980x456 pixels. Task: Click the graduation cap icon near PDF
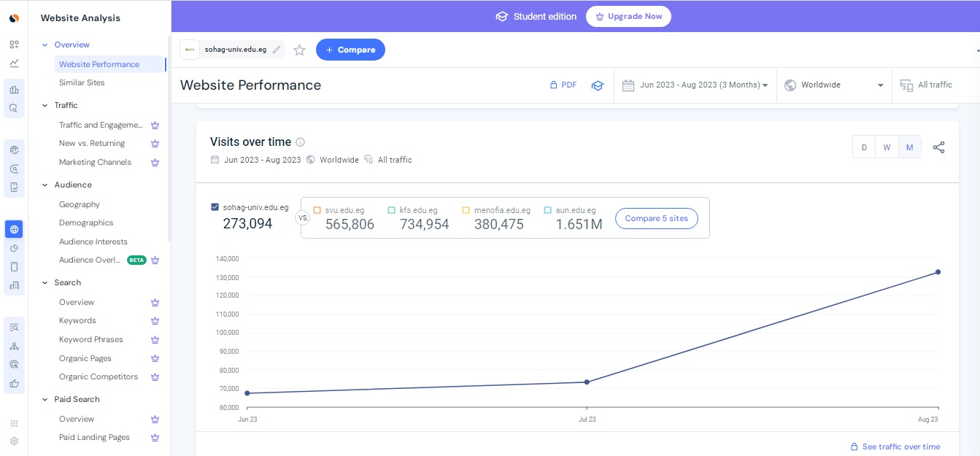[598, 85]
